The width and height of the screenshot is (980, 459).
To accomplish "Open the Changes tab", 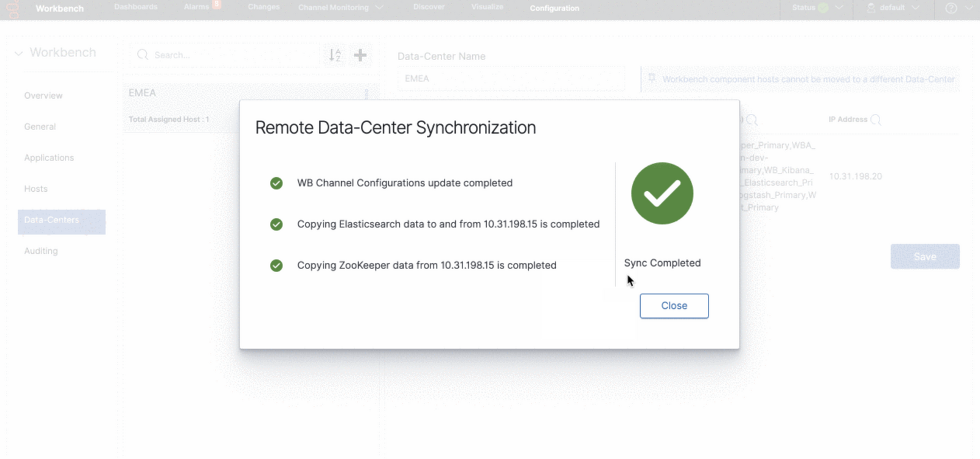I will (264, 7).
